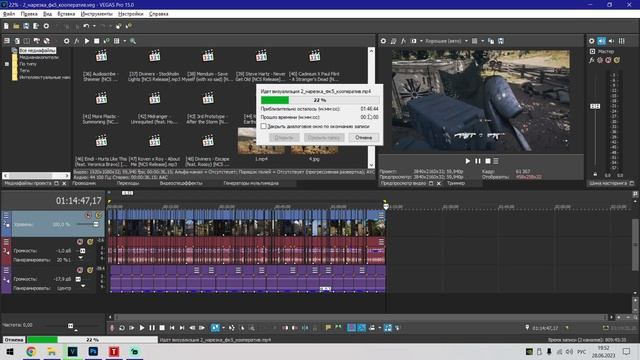Switch to the Видеоспецэффекты tab
The image size is (640, 360).
(181, 183)
